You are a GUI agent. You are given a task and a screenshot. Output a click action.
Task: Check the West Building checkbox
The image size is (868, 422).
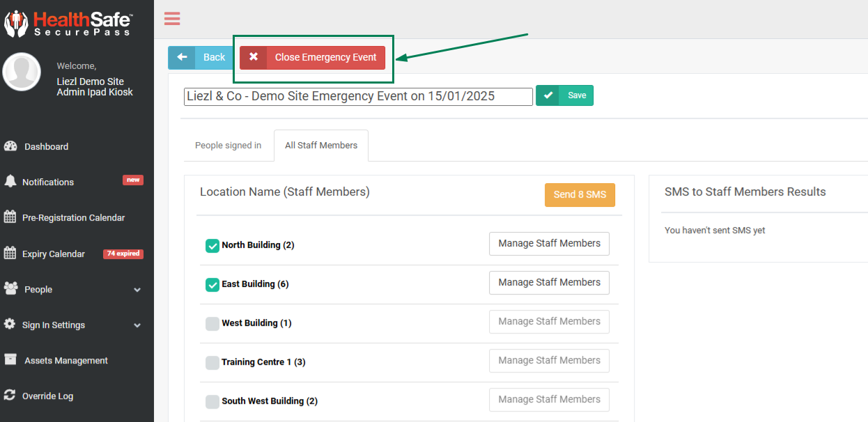212,324
